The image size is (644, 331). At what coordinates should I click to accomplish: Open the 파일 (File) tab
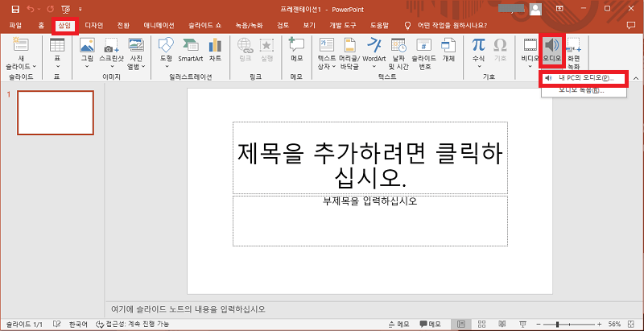point(15,26)
